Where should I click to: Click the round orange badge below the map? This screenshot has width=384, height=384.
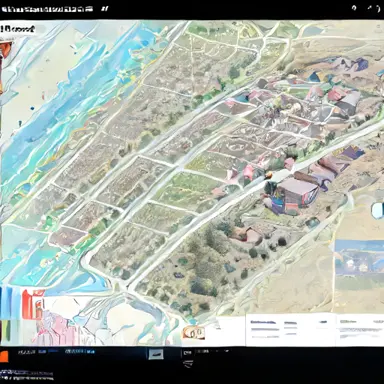194,332
